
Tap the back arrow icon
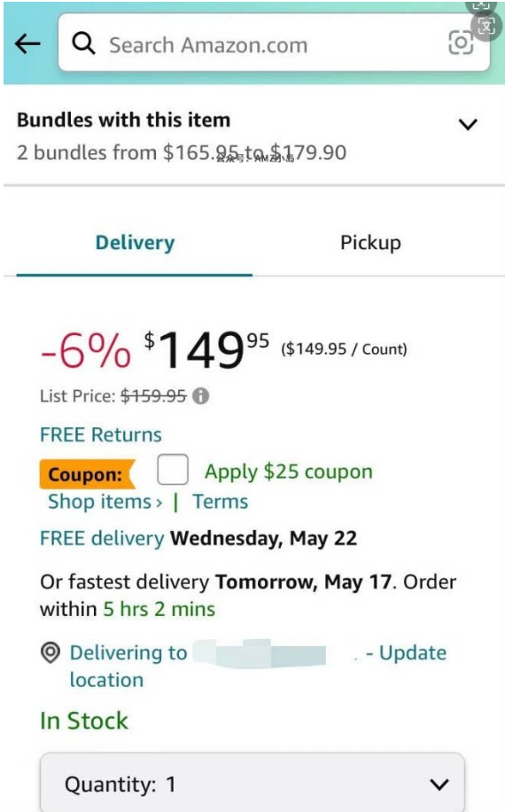[x=27, y=44]
